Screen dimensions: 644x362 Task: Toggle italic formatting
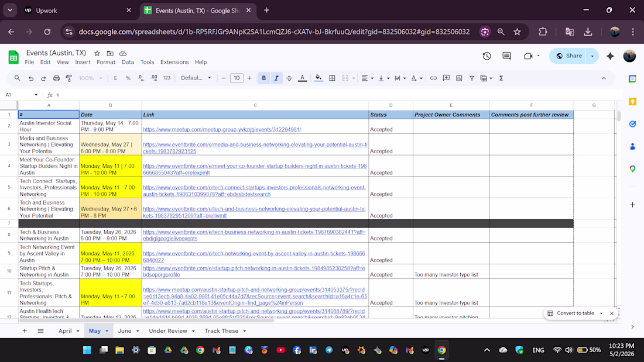click(x=276, y=78)
